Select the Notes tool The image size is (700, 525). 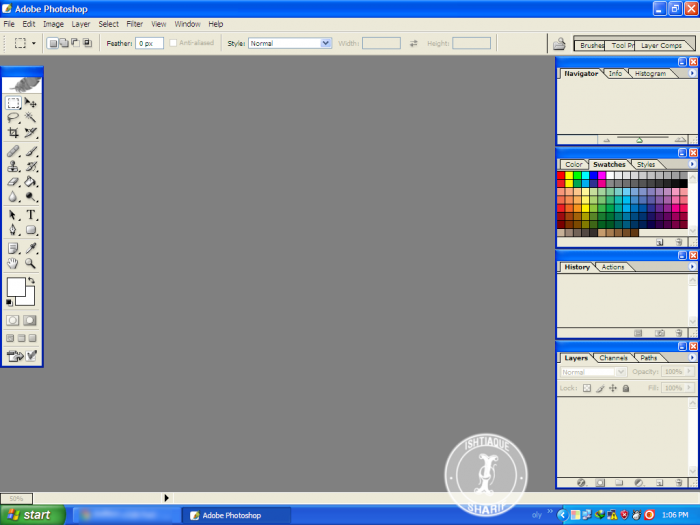tap(13, 249)
